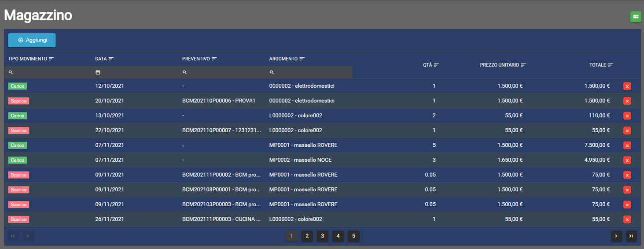Click the Aggiungi button
This screenshot has width=644, height=249.
click(32, 40)
